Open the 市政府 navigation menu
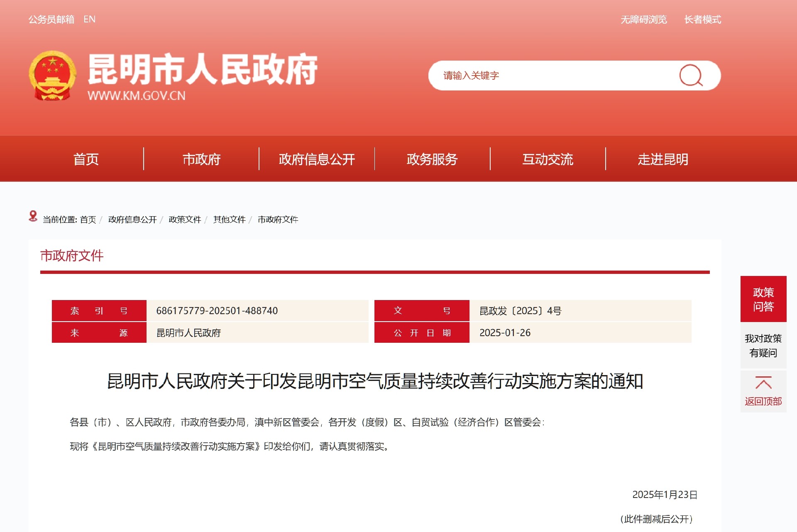This screenshot has height=532, width=797. coord(201,159)
